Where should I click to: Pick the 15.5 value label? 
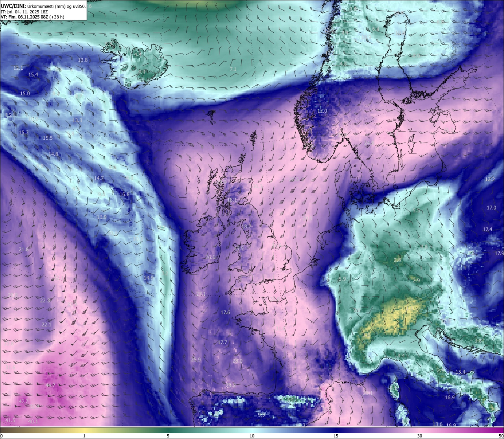pos(48,138)
